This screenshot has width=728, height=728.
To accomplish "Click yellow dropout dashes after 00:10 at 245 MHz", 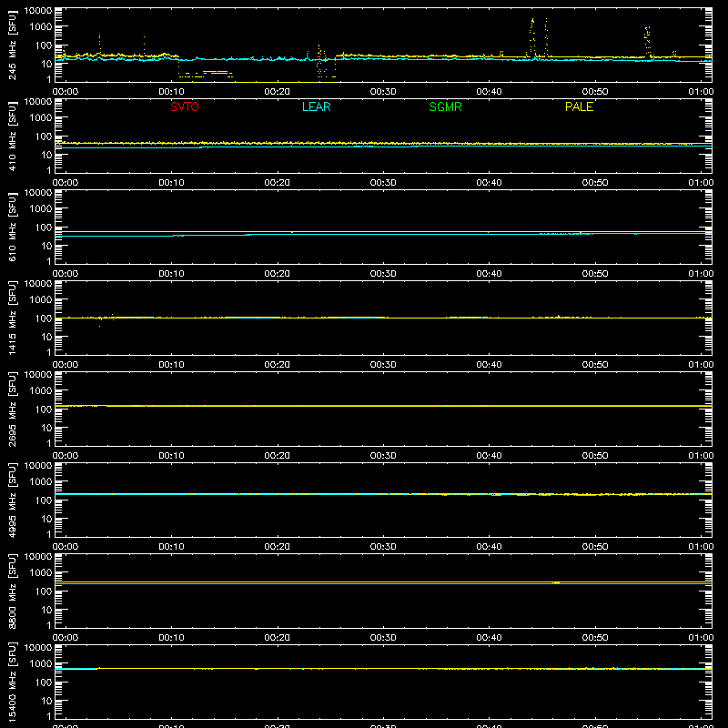I will 206,75.
